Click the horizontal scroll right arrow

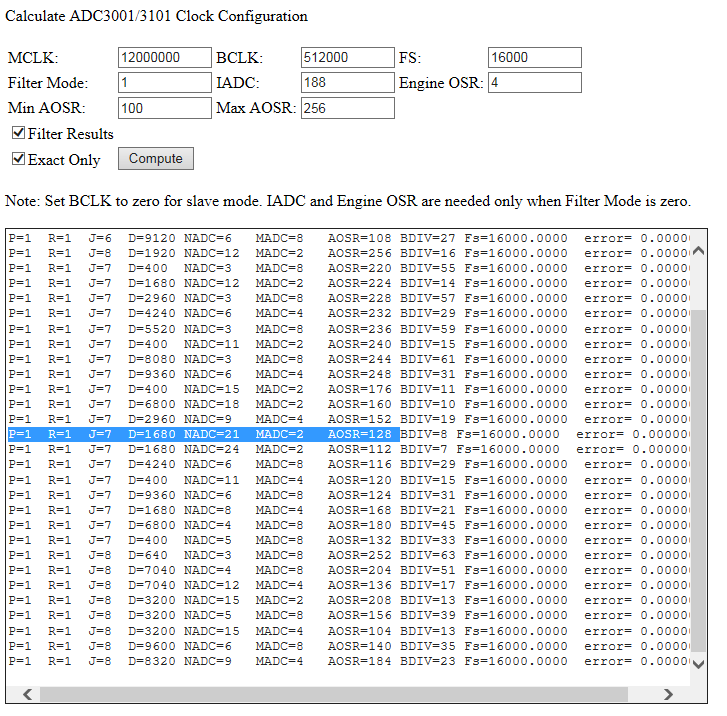[668, 694]
